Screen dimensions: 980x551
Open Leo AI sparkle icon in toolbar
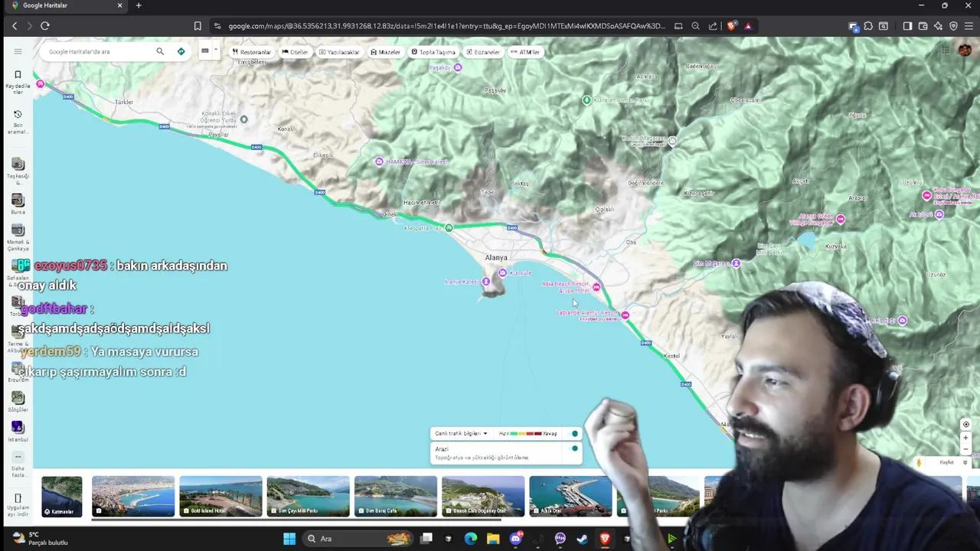coord(938,25)
